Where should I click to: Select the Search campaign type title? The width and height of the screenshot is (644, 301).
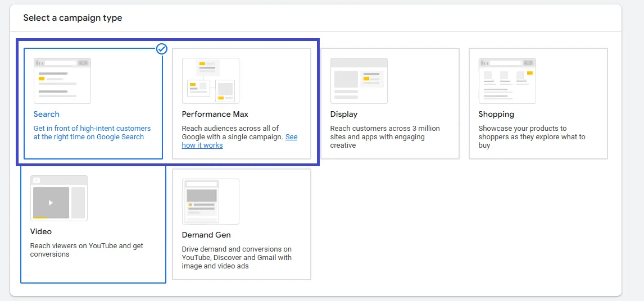coord(47,114)
